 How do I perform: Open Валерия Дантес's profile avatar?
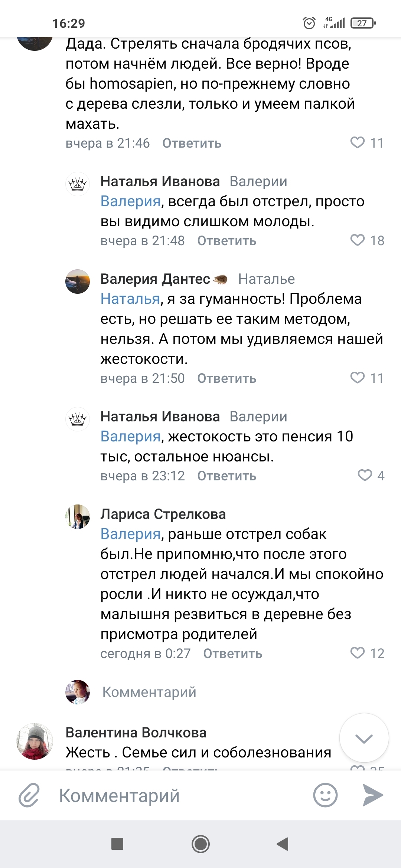[78, 282]
